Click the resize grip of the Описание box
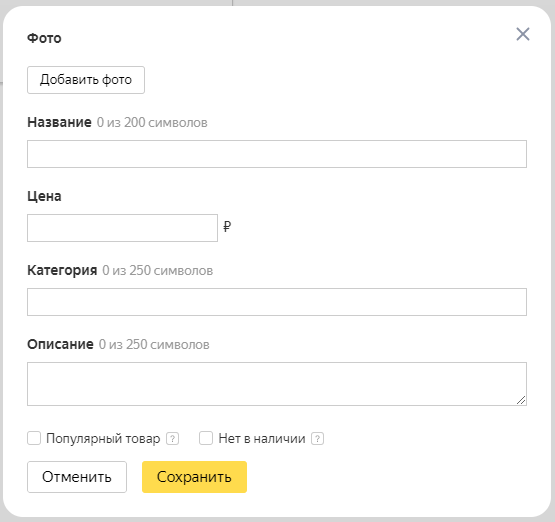The image size is (555, 522). pos(521,400)
